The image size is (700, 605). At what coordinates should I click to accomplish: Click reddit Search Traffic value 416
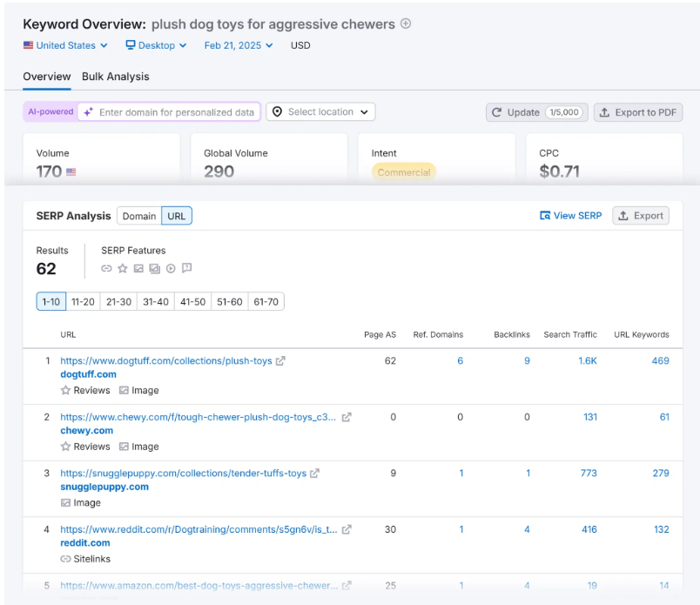click(589, 529)
